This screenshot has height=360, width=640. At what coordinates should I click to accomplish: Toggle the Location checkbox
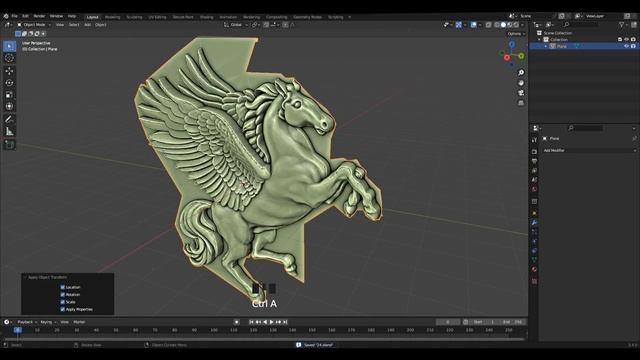tap(62, 287)
